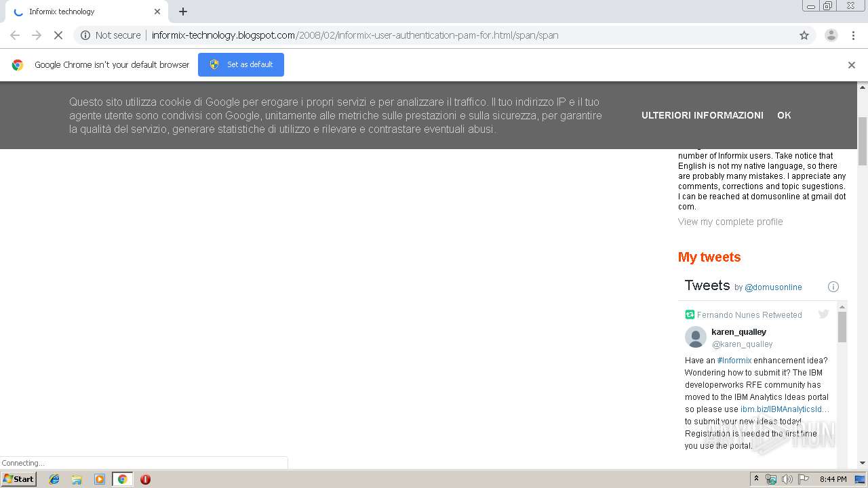Click Show desktop button

861,479
